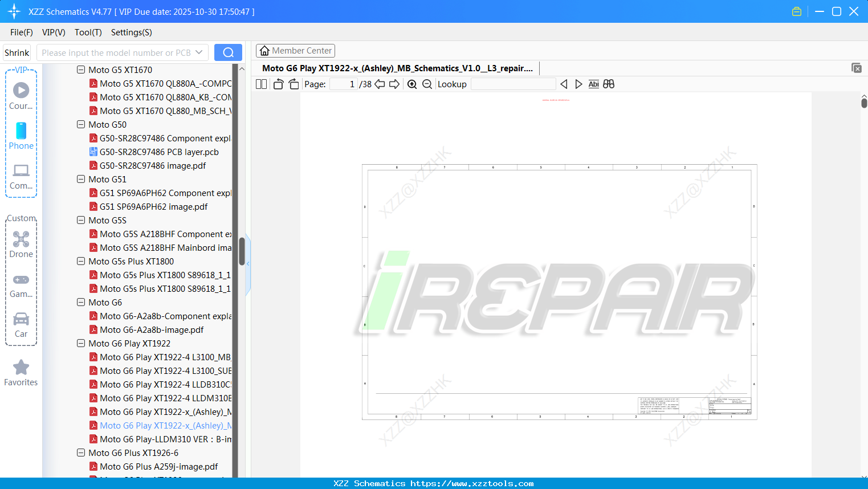The height and width of the screenshot is (489, 868).
Task: Toggle Shrink to collapse the sidebar
Action: pyautogui.click(x=17, y=52)
